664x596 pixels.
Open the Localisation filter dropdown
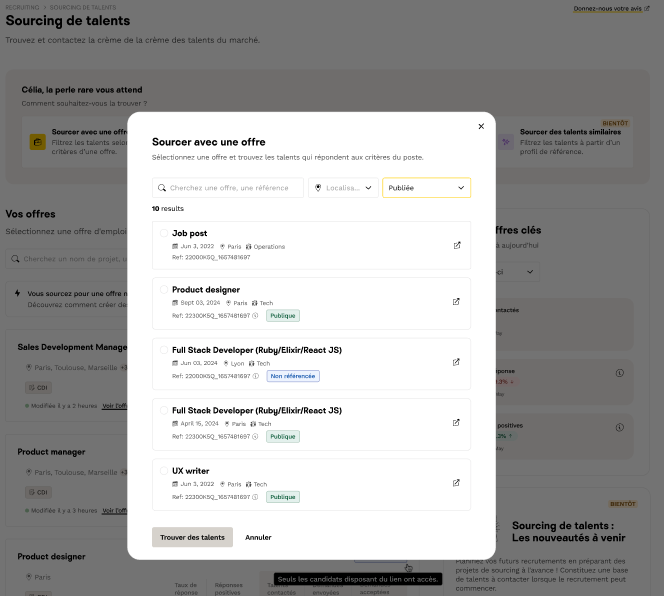(x=343, y=188)
